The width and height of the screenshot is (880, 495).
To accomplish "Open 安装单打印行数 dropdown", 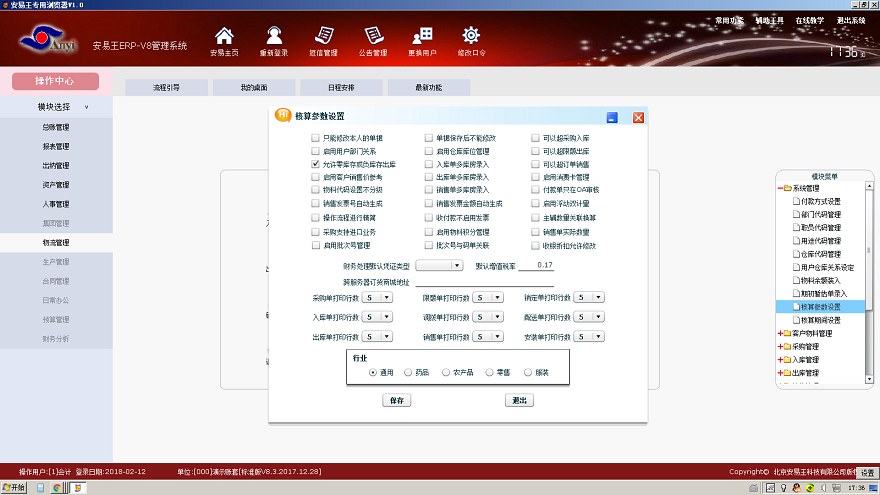I will (589, 337).
